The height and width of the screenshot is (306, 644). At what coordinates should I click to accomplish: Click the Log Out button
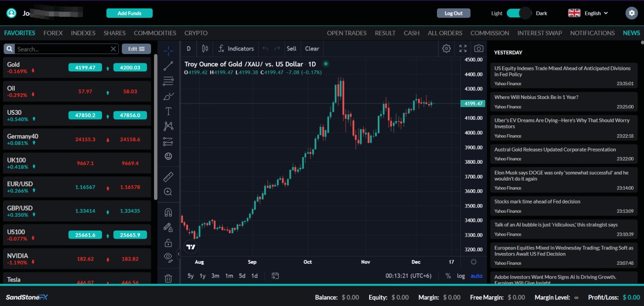(x=453, y=13)
